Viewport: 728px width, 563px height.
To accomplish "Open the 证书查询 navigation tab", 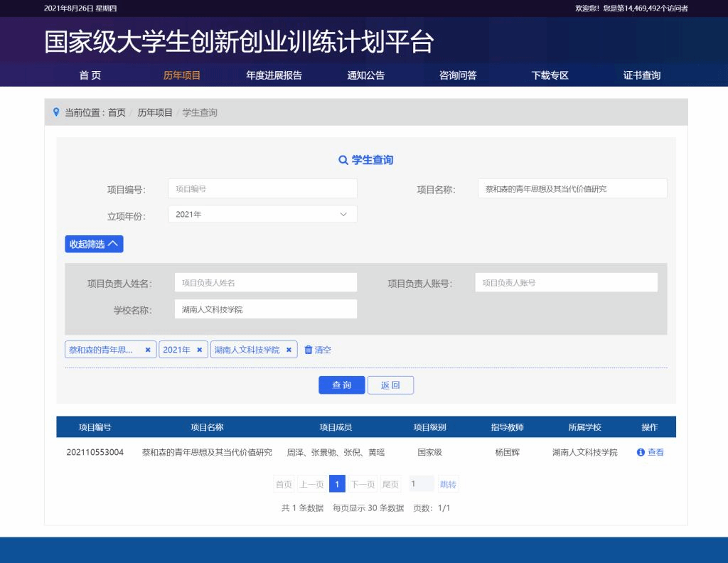I will coord(641,75).
